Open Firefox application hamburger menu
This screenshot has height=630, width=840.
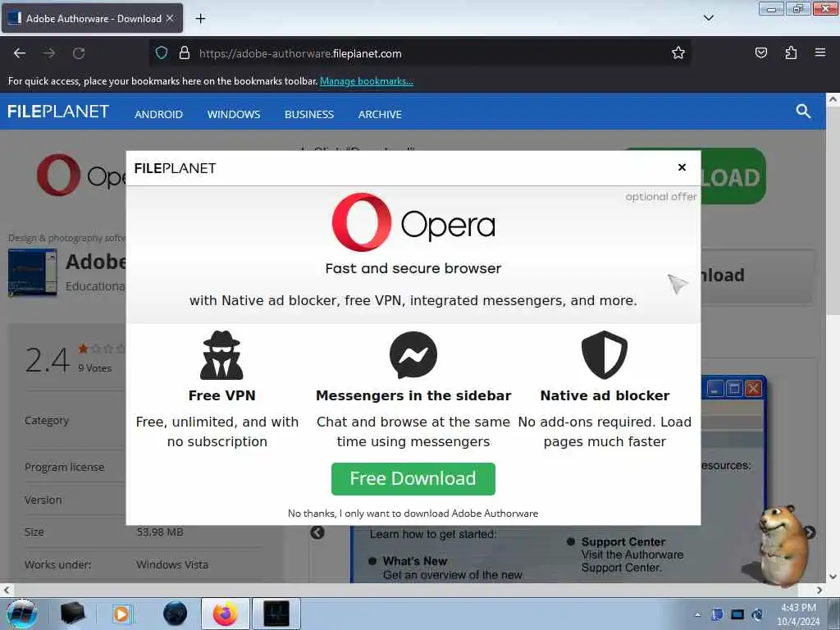[x=819, y=52]
